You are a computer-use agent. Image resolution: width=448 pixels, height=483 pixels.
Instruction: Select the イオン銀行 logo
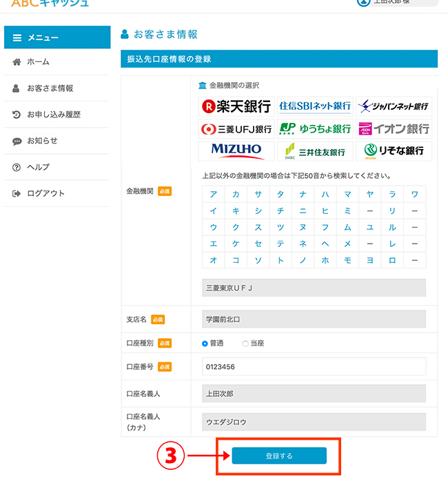click(394, 129)
